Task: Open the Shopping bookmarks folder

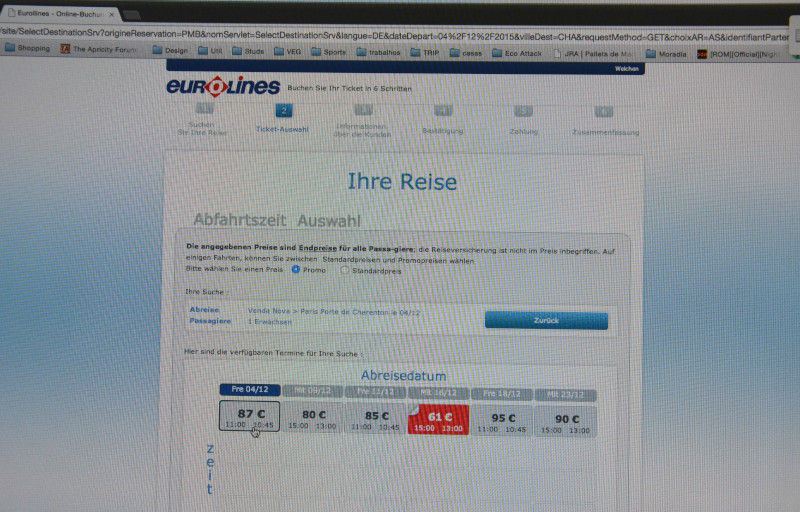Action: (27, 48)
